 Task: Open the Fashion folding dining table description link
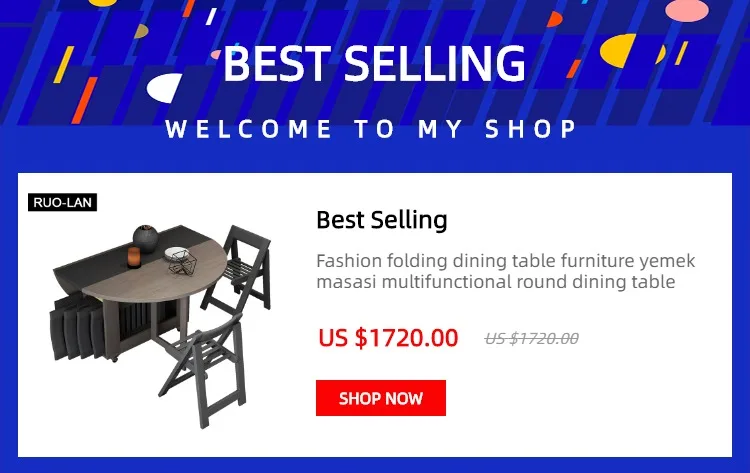(506, 271)
